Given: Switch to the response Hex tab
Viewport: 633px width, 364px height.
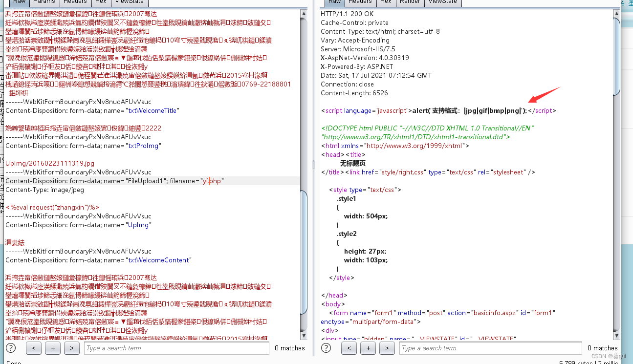Looking at the screenshot, I should pos(386,2).
